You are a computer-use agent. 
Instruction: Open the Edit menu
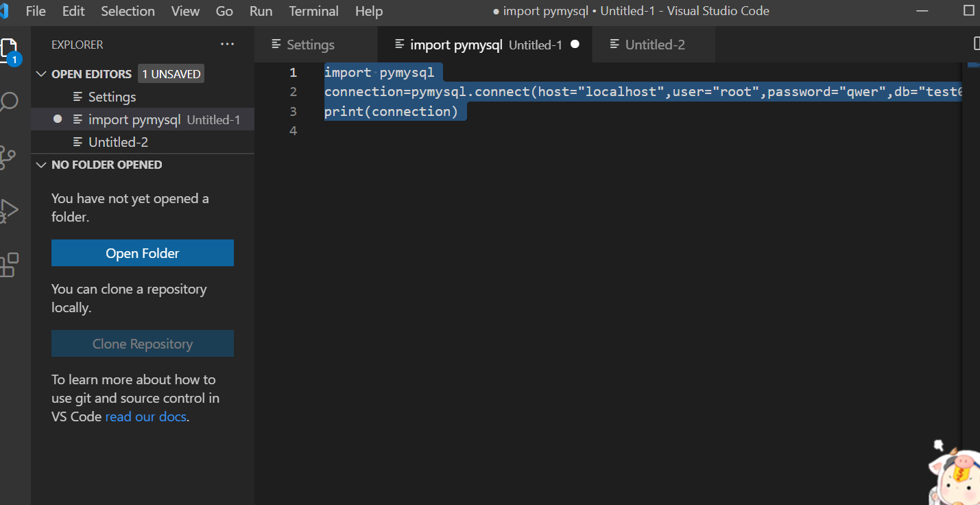click(73, 11)
